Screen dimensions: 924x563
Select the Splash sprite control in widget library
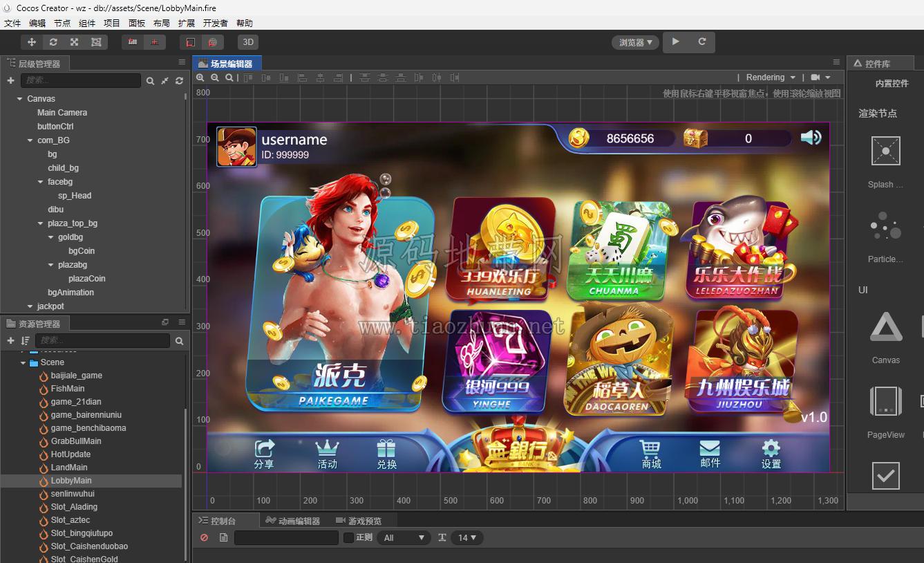[x=886, y=150]
